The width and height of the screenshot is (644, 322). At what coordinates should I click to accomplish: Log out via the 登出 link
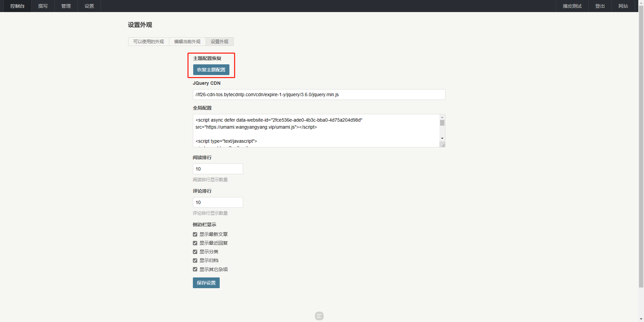[x=600, y=6]
